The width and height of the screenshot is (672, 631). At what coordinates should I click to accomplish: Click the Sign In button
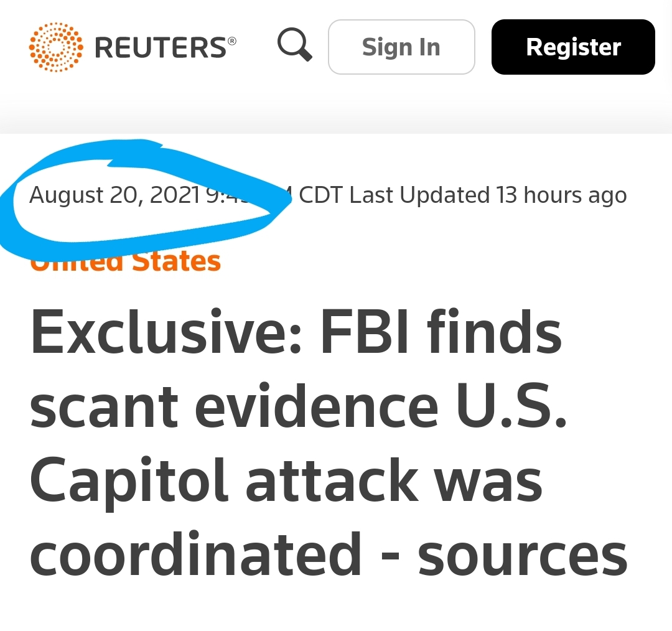tap(401, 47)
